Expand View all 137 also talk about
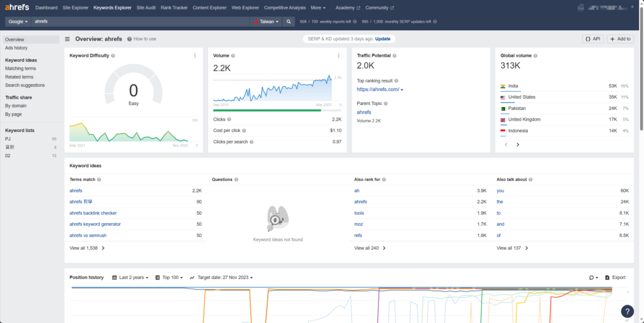644x323 pixels. pyautogui.click(x=512, y=248)
